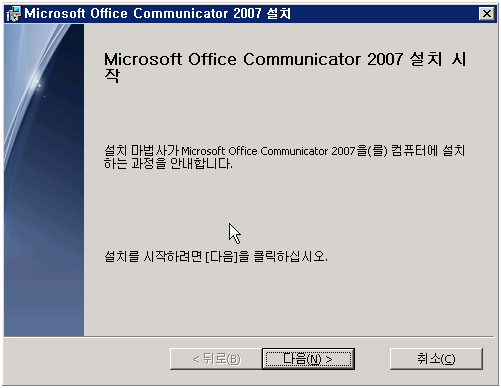Click the grayed-out < 뒤로(B) button
Image resolution: width=501 pixels, height=388 pixels.
(x=216, y=359)
